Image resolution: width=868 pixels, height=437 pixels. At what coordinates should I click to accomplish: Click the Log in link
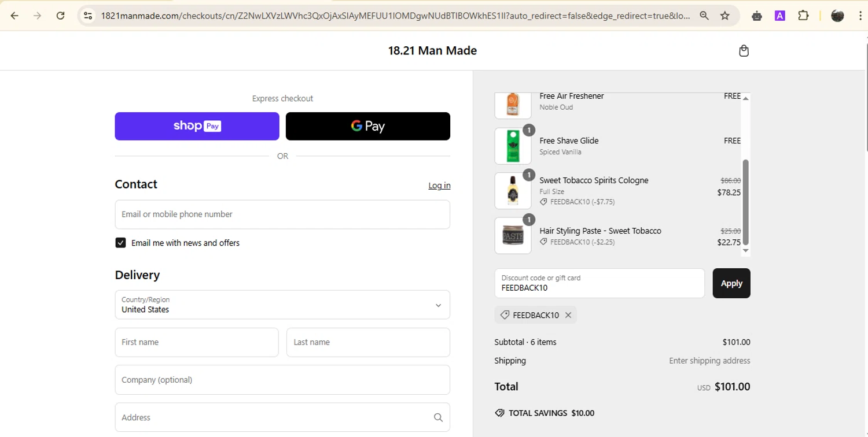(439, 186)
